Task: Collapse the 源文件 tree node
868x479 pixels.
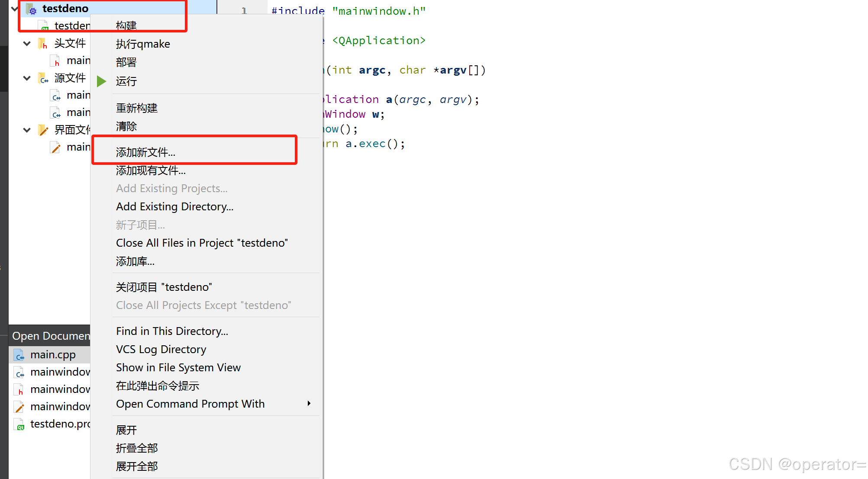Action: point(27,78)
